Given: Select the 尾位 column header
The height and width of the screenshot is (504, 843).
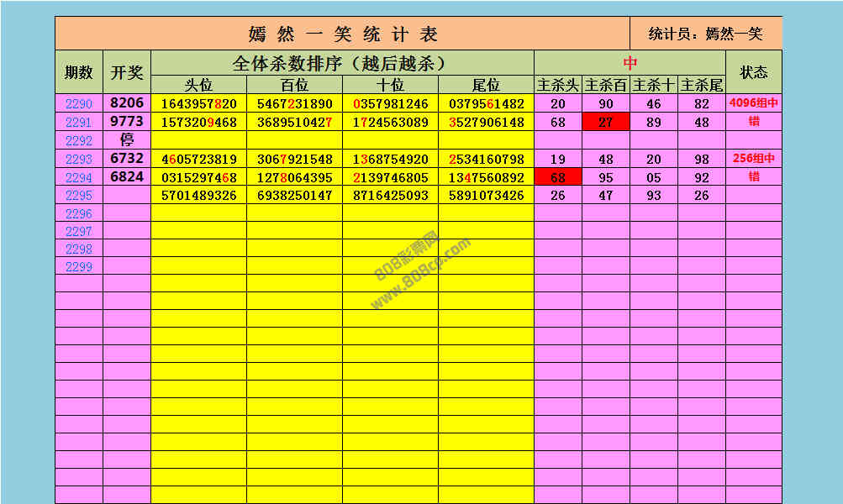Looking at the screenshot, I should (486, 85).
